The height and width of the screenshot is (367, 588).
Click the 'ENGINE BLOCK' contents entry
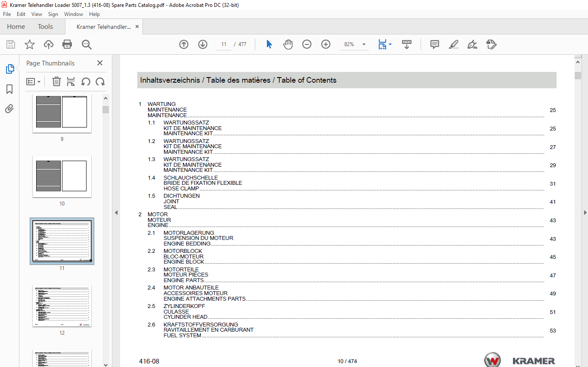click(184, 262)
